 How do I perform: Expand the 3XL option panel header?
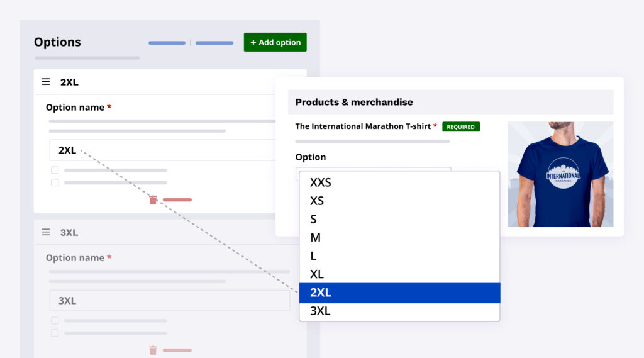(170, 232)
